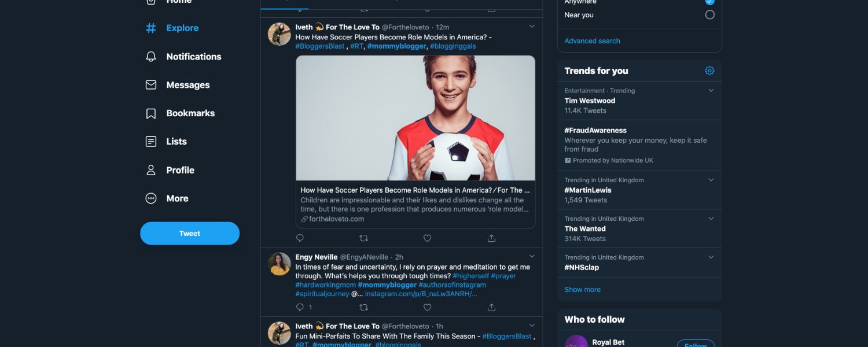Share Engy Neville's tweet
This screenshot has width=868, height=347.
[x=491, y=308]
